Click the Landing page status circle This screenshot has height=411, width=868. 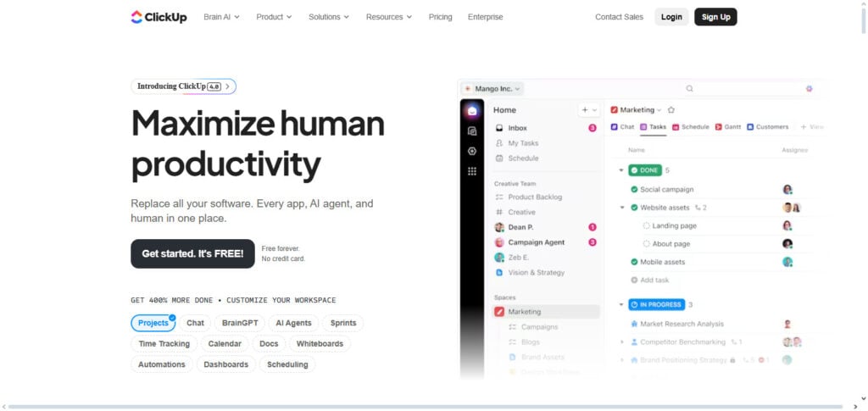(646, 225)
